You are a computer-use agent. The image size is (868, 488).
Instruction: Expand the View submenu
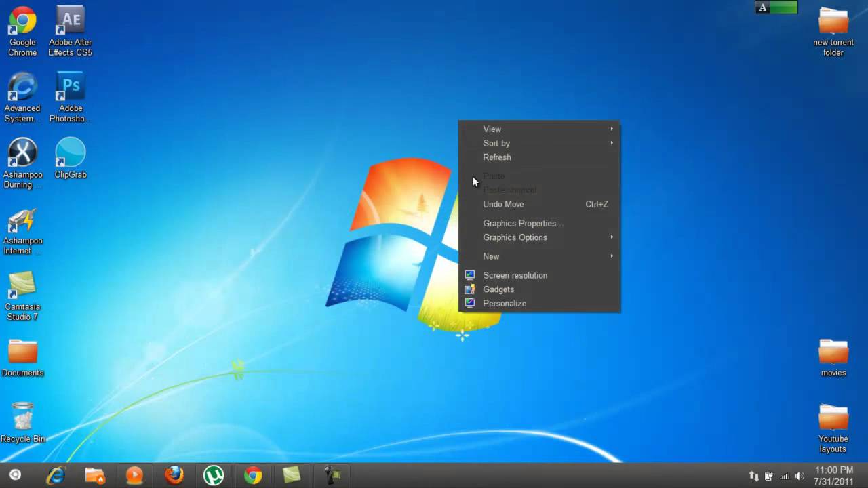pyautogui.click(x=539, y=129)
